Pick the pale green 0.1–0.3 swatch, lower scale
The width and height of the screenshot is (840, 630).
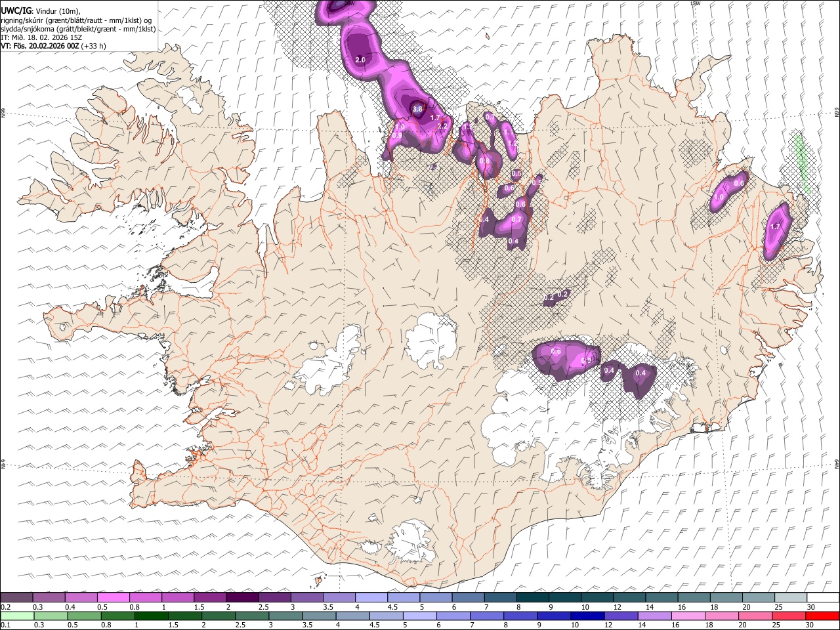(x=17, y=616)
